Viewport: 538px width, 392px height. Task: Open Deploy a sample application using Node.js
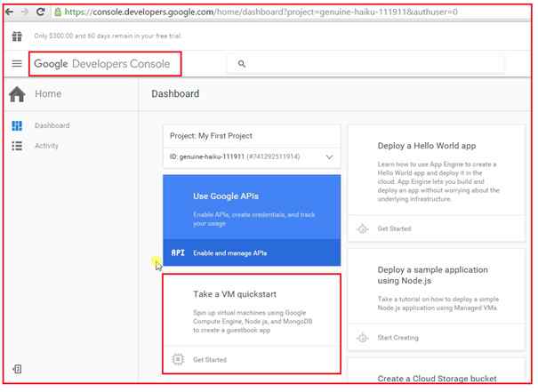click(x=432, y=276)
